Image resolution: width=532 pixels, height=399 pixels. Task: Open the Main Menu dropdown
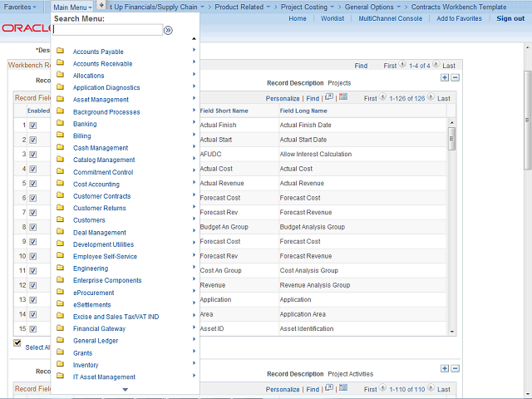(72, 7)
